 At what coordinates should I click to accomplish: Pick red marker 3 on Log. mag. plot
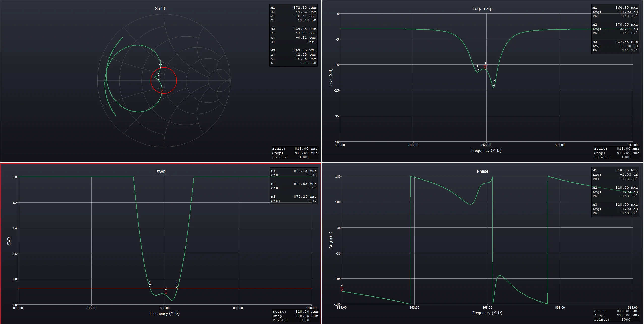click(485, 67)
